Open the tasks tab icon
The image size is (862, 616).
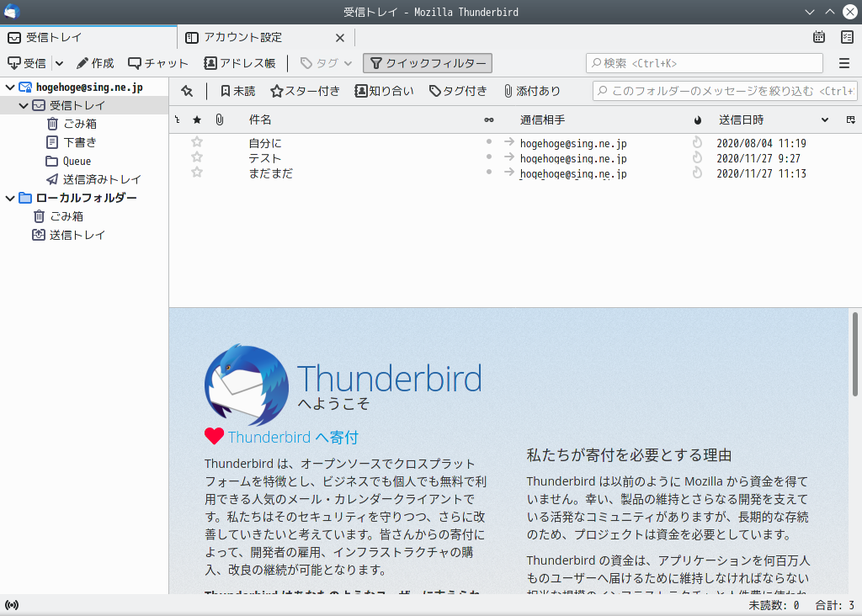(847, 37)
